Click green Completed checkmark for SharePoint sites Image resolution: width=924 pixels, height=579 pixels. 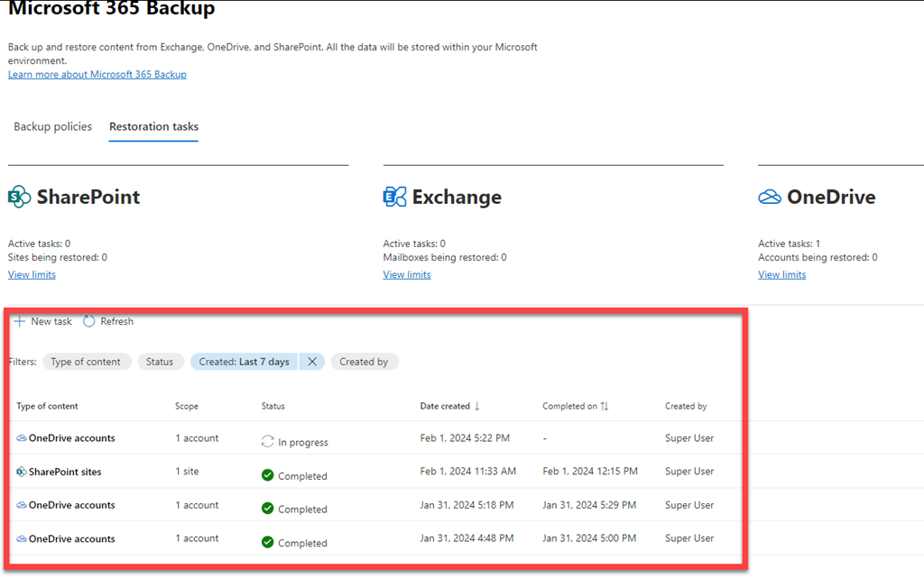267,475
